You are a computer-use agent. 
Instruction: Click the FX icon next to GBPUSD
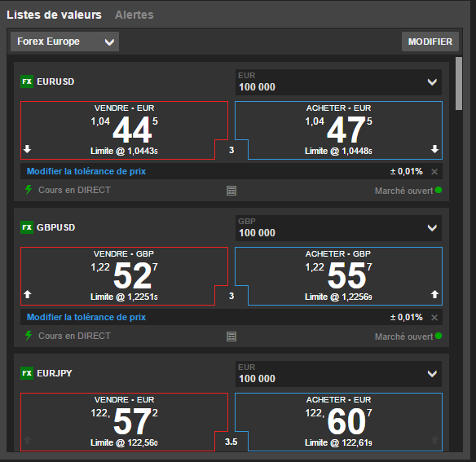(27, 227)
